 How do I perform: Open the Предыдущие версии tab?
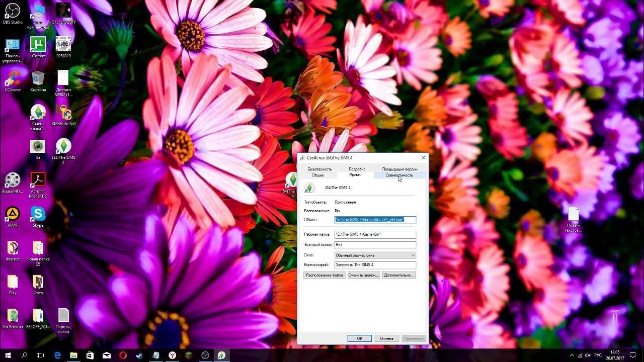point(400,169)
